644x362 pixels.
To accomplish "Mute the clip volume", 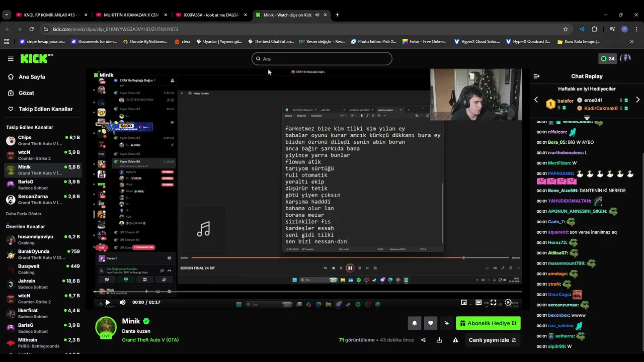I will (122, 302).
